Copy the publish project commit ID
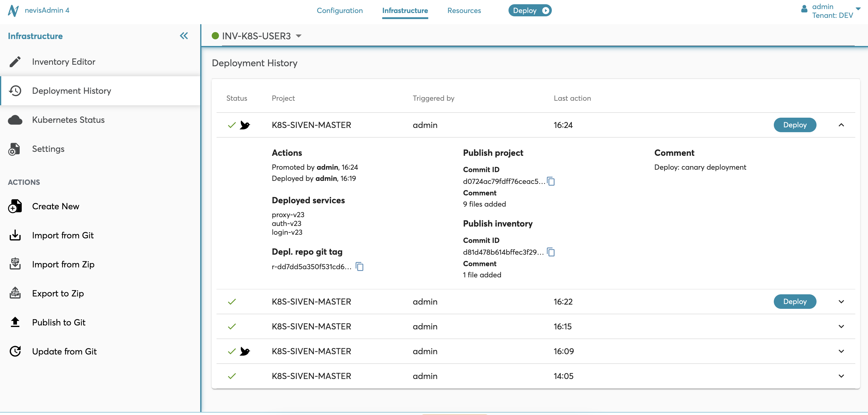Viewport: 868px width, 415px height. coord(551,181)
